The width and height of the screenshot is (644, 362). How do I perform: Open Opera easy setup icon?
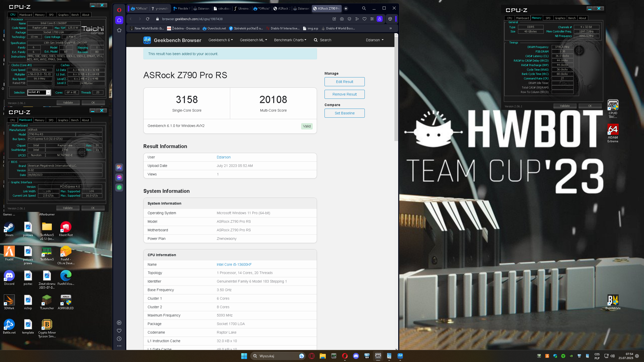tap(372, 19)
